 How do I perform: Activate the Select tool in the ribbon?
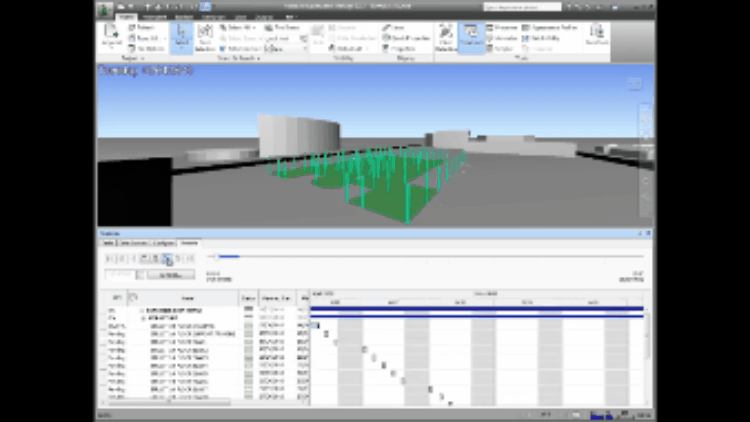point(181,36)
